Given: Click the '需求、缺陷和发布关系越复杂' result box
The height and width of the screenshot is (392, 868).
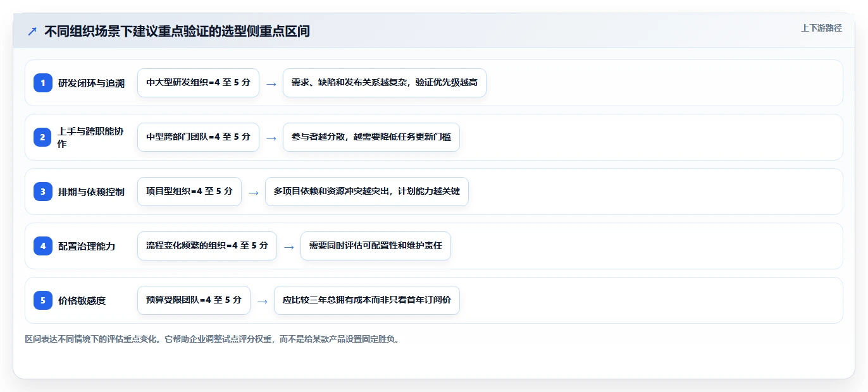Looking at the screenshot, I should (385, 83).
